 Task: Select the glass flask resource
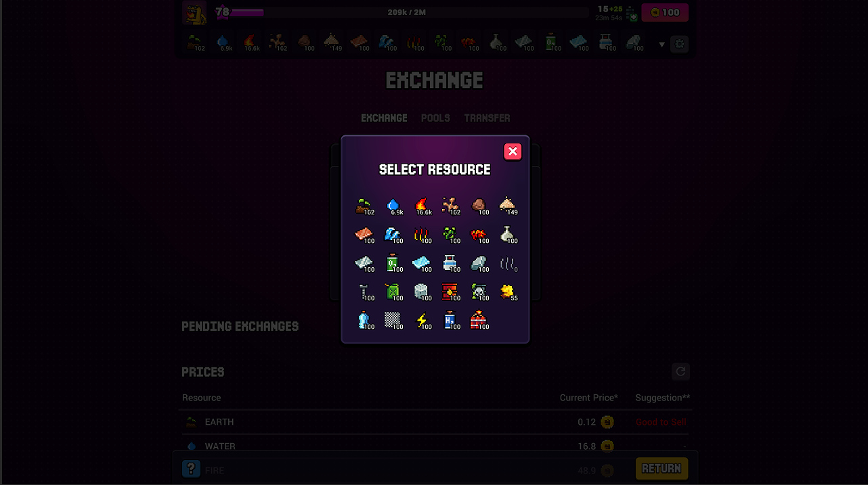tap(508, 235)
